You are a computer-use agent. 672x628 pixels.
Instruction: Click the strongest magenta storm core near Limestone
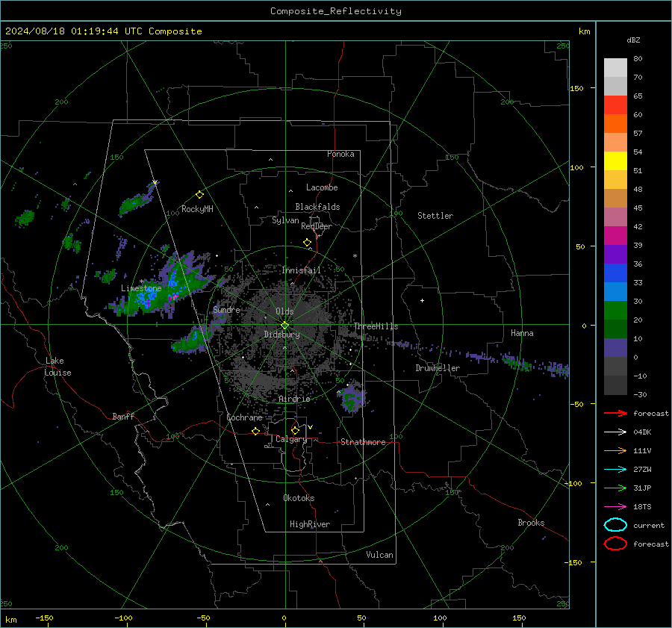[x=175, y=296]
